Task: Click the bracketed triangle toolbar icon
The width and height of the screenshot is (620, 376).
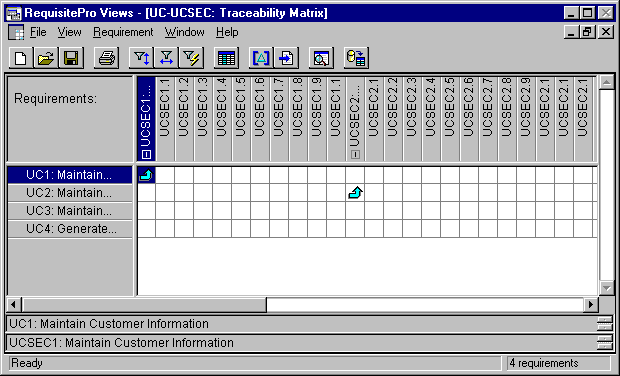Action: [x=261, y=59]
